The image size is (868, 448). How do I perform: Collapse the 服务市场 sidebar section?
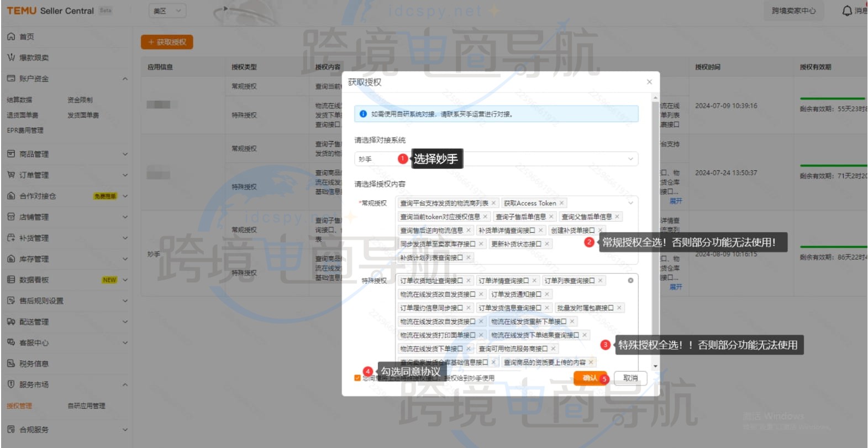coord(125,384)
